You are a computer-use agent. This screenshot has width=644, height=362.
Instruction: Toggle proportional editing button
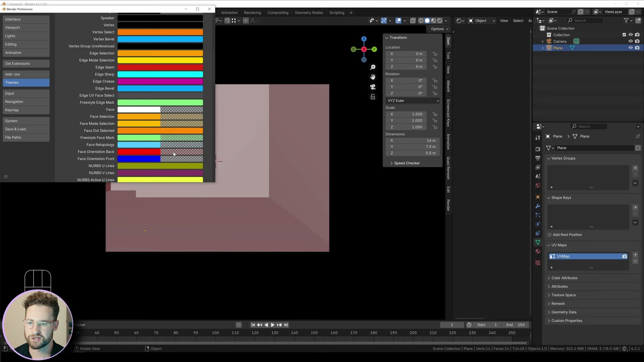(x=246, y=21)
